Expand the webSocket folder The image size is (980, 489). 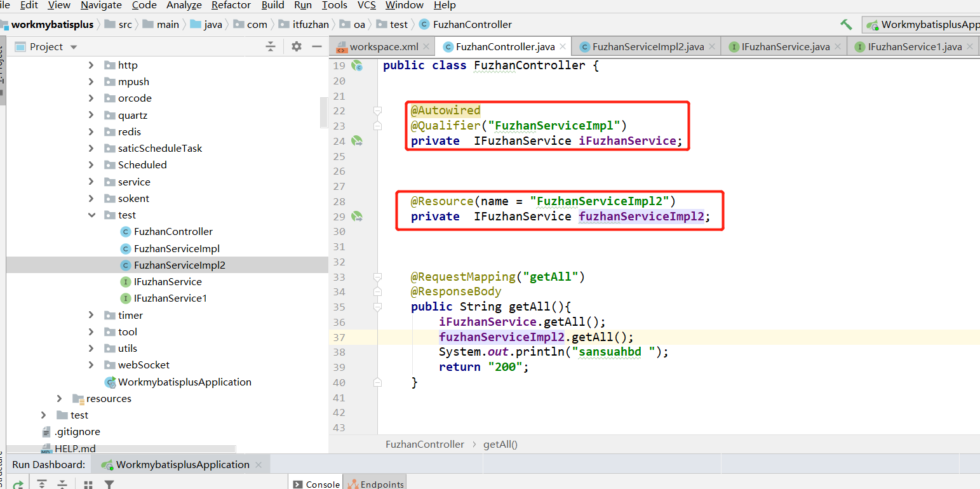click(x=91, y=365)
